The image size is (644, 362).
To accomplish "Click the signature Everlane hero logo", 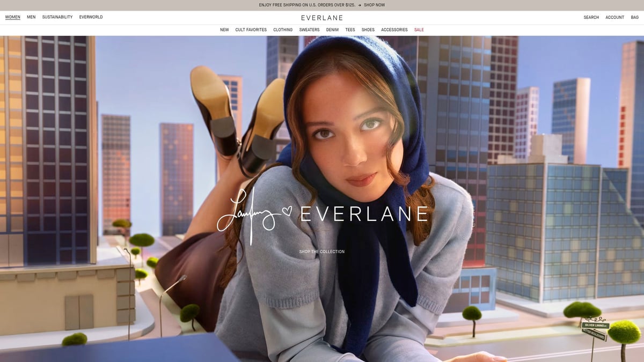I will (322, 215).
